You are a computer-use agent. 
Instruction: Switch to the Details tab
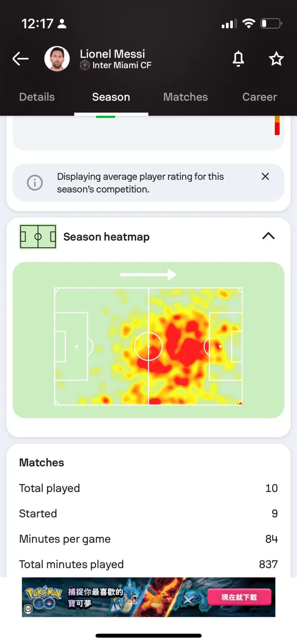pos(37,97)
